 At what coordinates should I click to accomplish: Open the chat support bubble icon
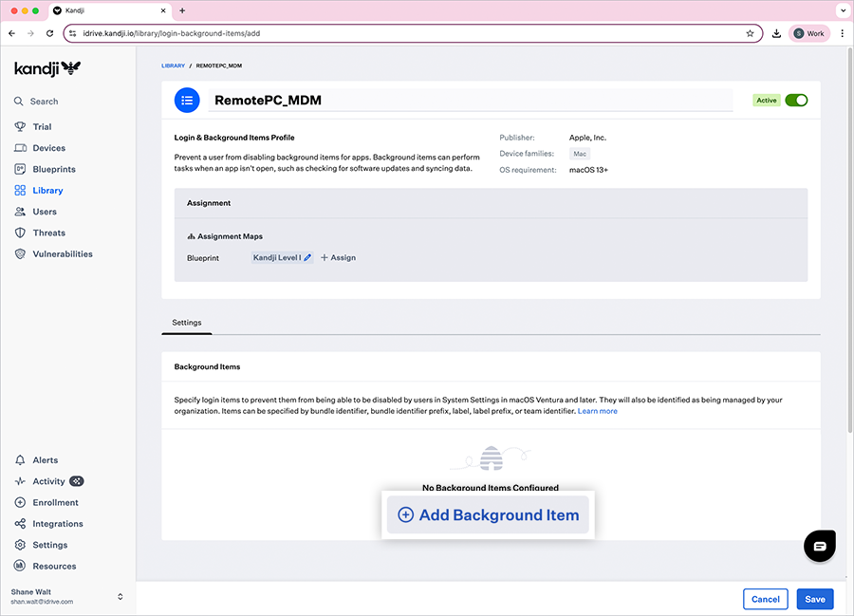click(x=820, y=546)
